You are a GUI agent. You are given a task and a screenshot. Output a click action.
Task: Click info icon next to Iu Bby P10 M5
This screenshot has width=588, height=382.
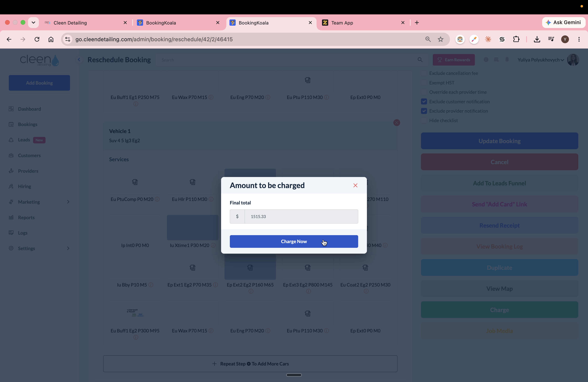[x=151, y=285]
